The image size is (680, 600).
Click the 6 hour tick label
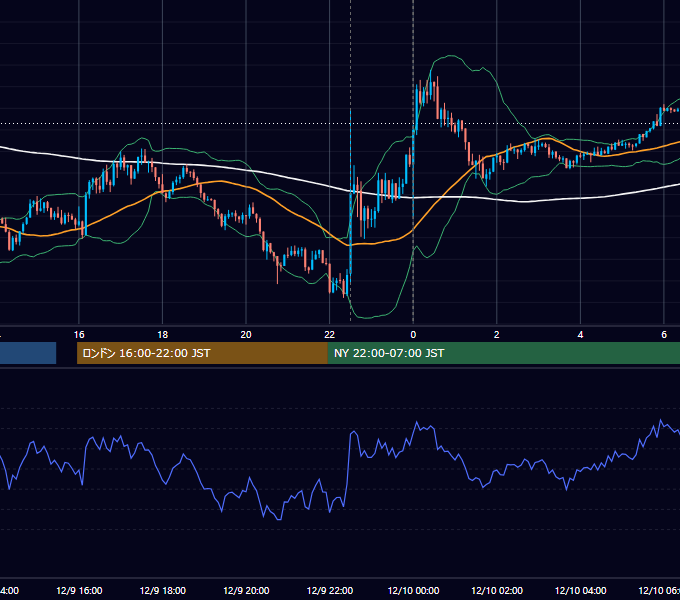pyautogui.click(x=664, y=334)
